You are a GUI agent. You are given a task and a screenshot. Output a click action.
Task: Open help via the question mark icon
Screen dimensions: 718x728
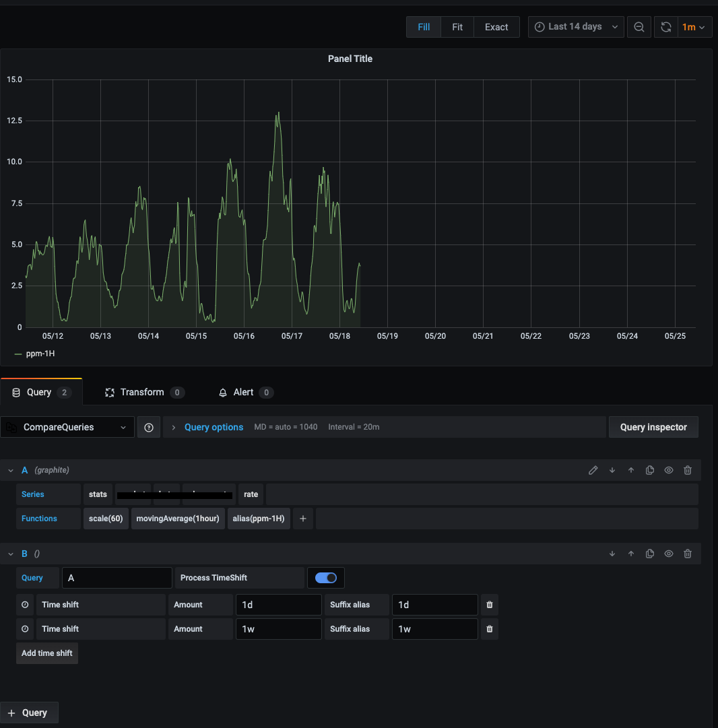tap(148, 427)
